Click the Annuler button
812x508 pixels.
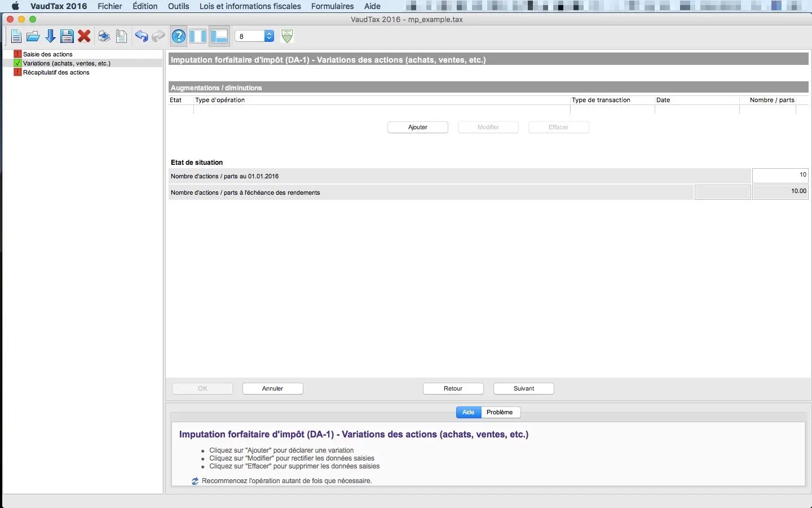click(273, 388)
